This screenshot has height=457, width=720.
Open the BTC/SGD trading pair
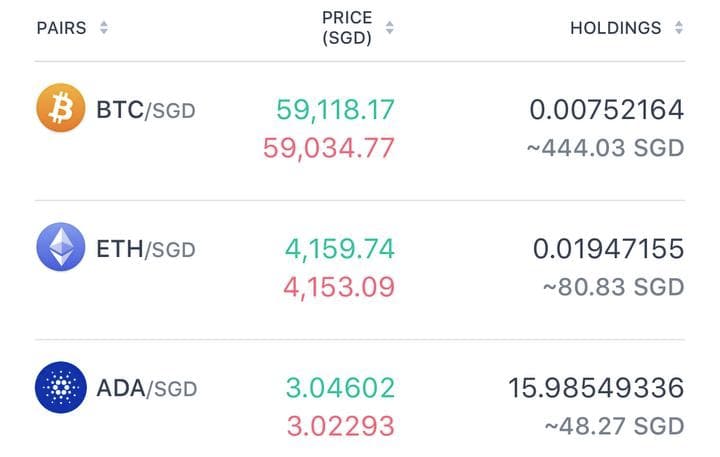click(145, 109)
